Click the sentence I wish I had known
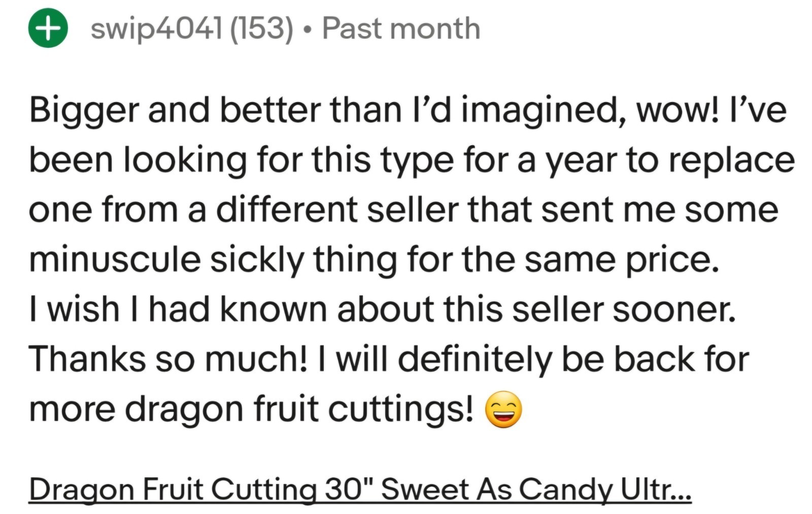812x514 pixels. click(x=382, y=309)
